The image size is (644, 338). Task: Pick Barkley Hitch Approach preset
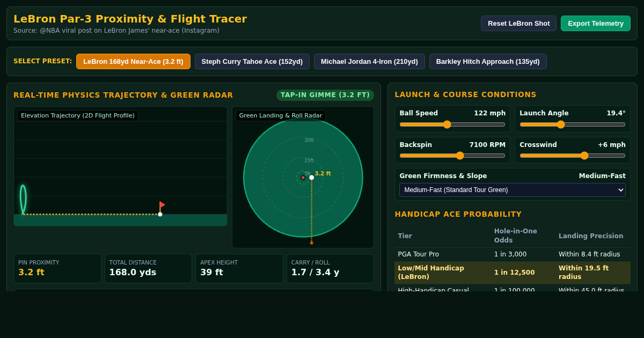coord(488,61)
